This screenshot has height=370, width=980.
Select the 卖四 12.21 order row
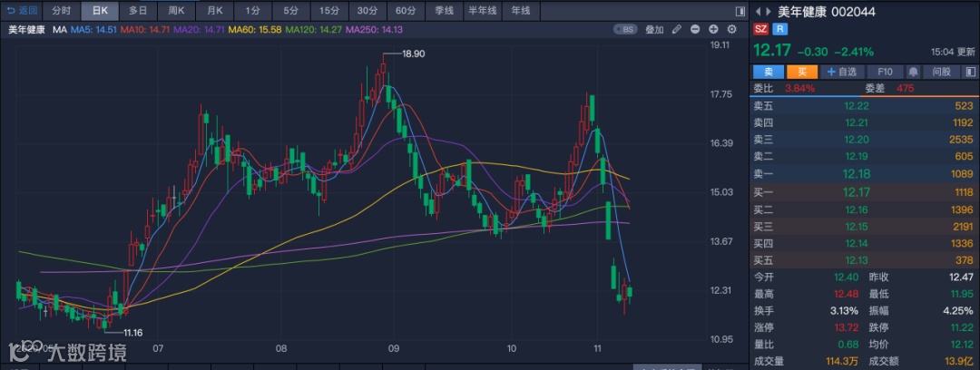click(865, 122)
